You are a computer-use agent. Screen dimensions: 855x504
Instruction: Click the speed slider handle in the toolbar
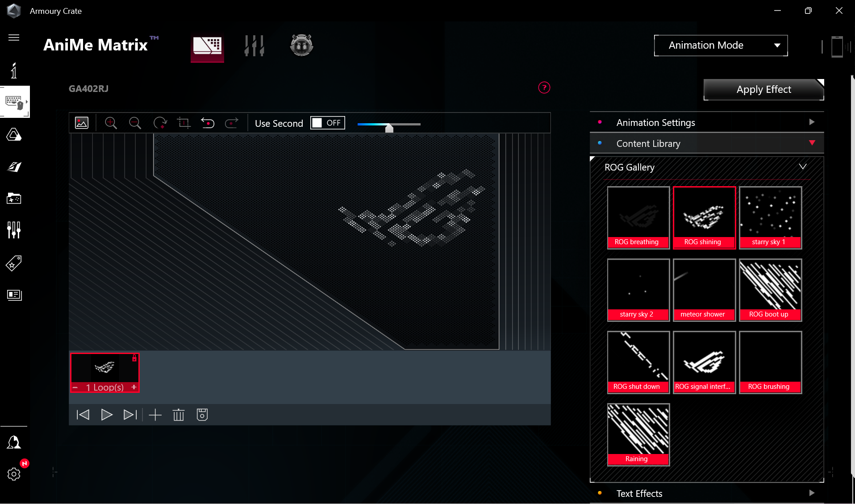(389, 128)
